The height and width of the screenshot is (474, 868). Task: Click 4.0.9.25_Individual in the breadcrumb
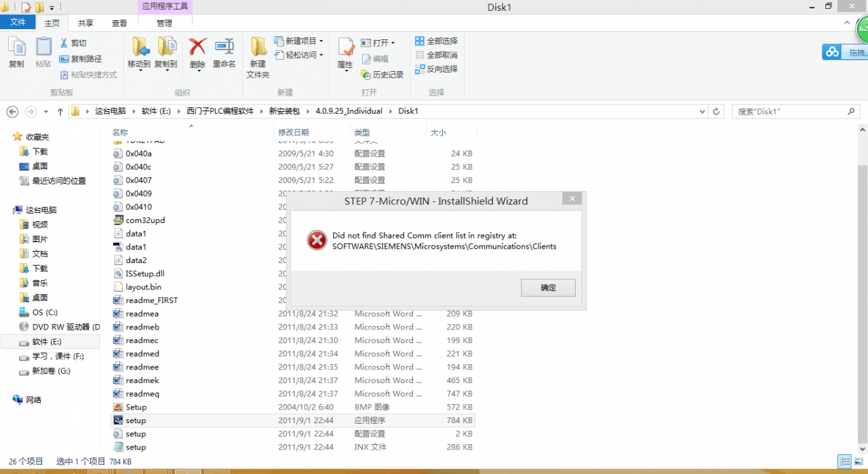point(349,111)
